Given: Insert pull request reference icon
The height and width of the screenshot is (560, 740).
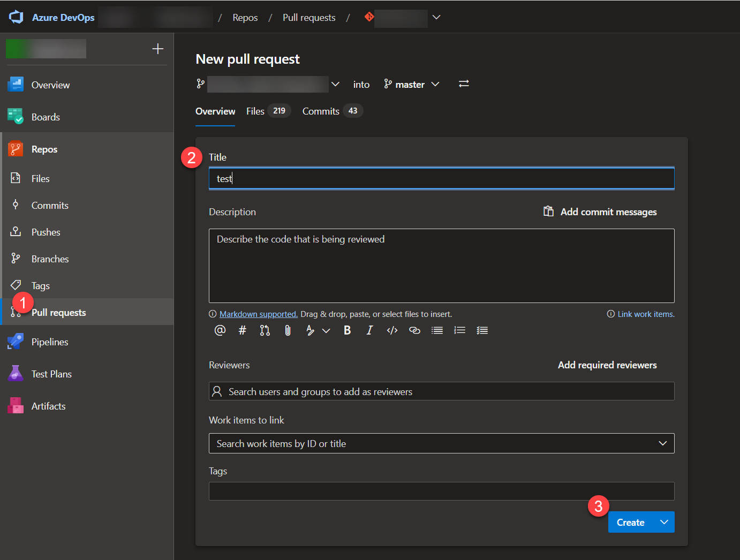Looking at the screenshot, I should pos(265,330).
